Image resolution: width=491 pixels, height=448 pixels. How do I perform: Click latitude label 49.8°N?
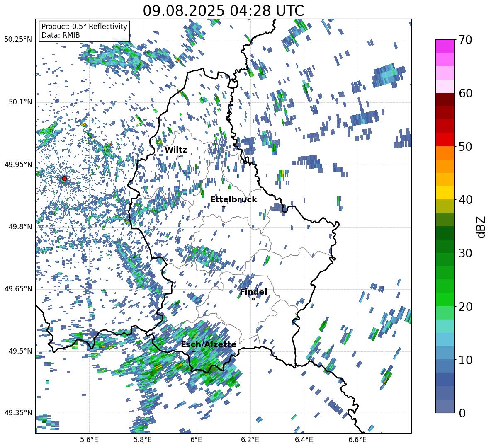[20, 226]
